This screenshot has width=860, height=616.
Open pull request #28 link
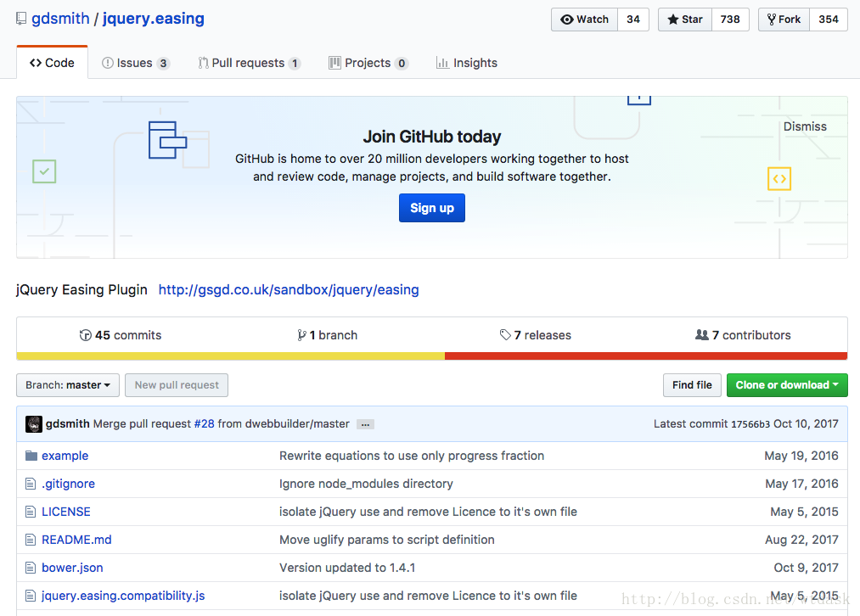(204, 423)
